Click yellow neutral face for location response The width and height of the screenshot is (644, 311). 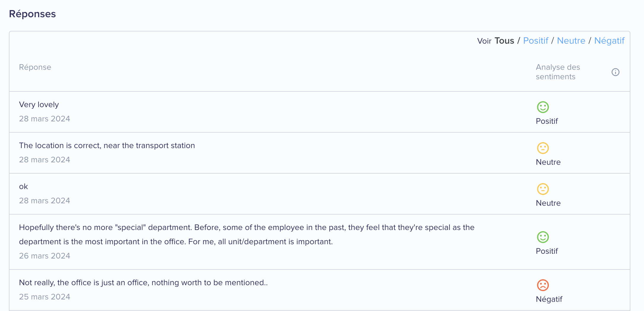[543, 148]
